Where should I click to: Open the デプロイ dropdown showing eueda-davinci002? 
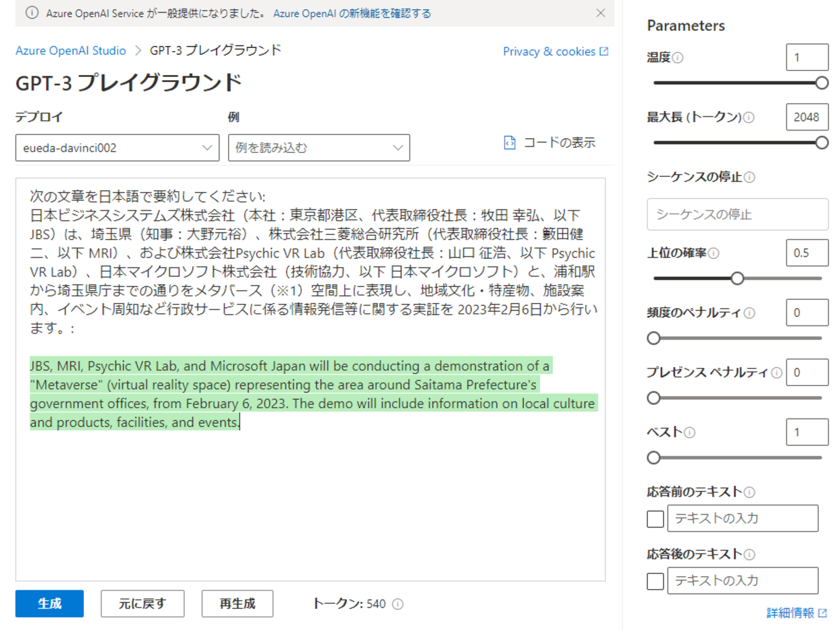[118, 148]
